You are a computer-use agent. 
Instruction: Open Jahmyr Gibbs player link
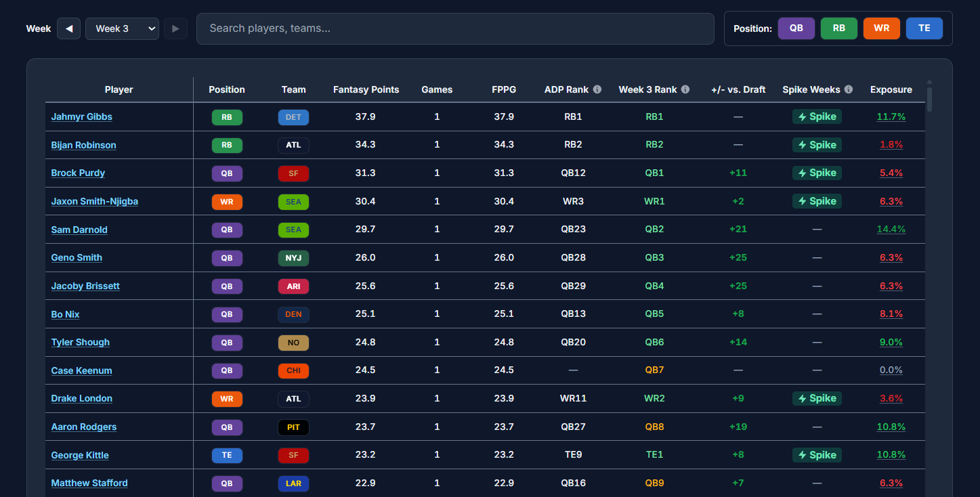(x=82, y=116)
